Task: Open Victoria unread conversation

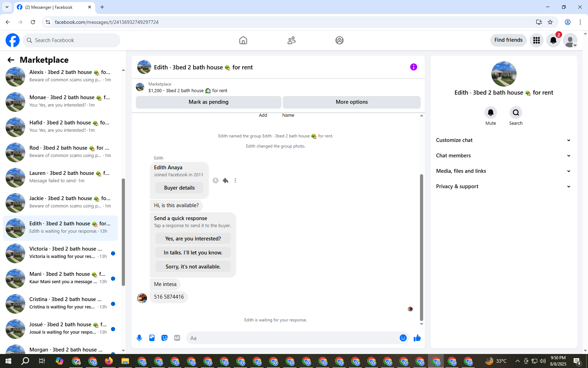Action: [60, 253]
